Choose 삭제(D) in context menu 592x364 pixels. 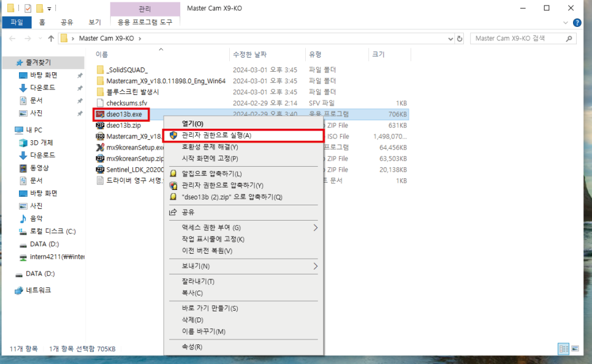click(x=243, y=320)
